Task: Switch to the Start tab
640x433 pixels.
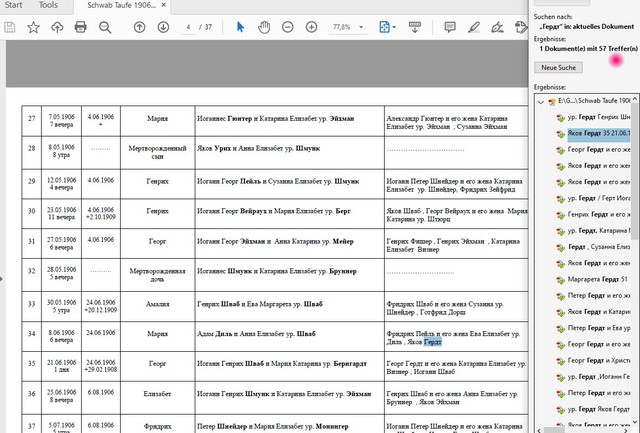Action: pyautogui.click(x=13, y=5)
